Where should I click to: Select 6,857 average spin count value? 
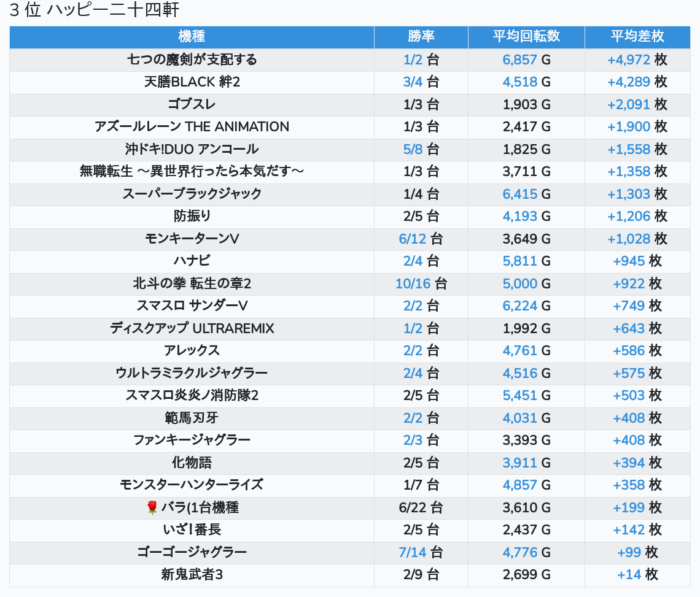tap(519, 60)
